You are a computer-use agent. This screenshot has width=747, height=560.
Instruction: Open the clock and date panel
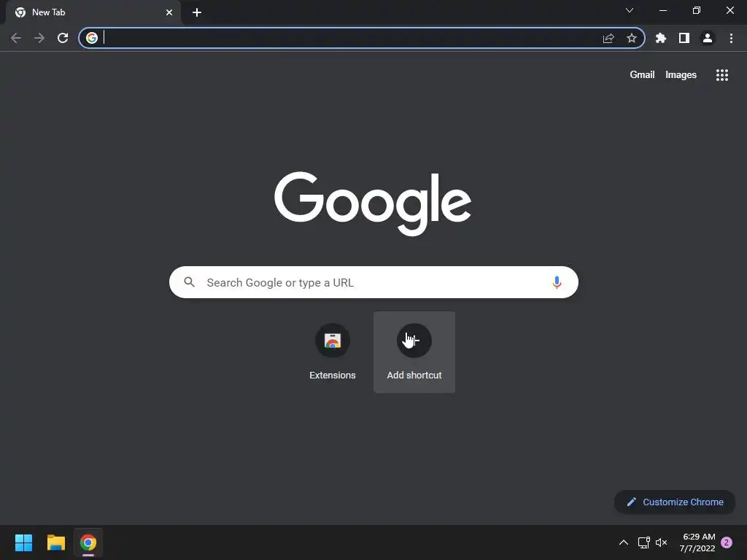point(698,542)
